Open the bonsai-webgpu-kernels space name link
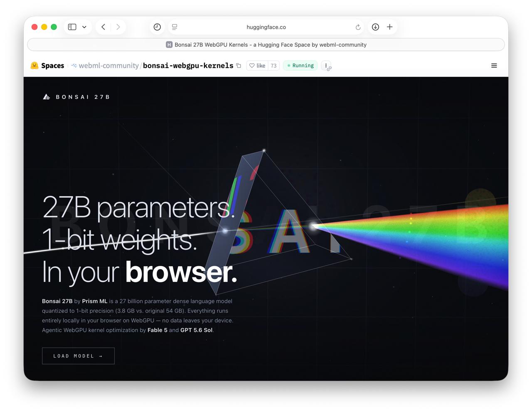The height and width of the screenshot is (412, 532). pyautogui.click(x=188, y=66)
